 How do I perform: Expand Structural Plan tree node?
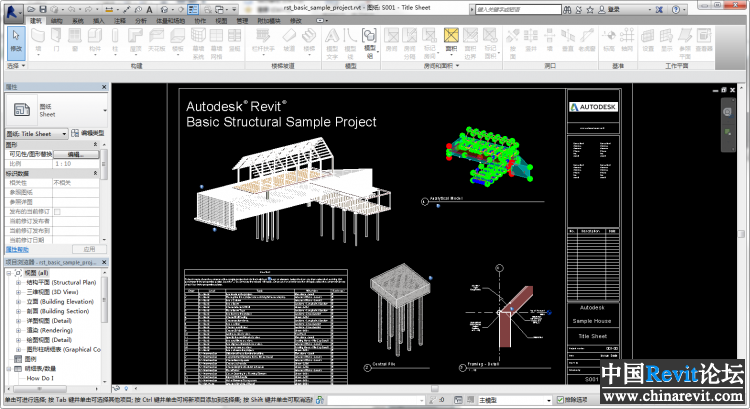point(18,282)
